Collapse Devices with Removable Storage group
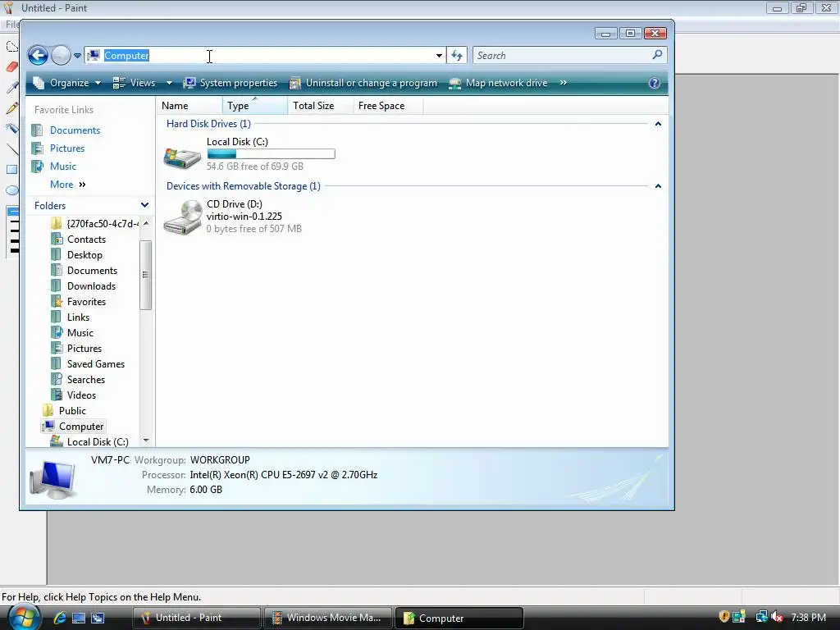 click(x=659, y=186)
